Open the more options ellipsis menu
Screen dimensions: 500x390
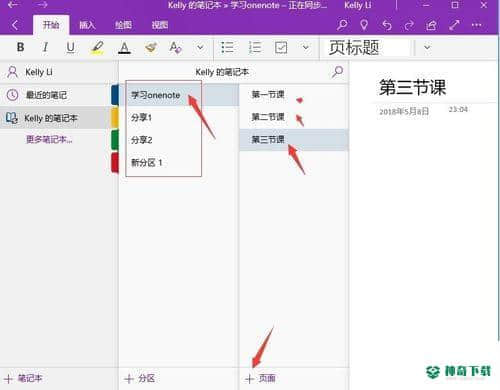[x=477, y=25]
